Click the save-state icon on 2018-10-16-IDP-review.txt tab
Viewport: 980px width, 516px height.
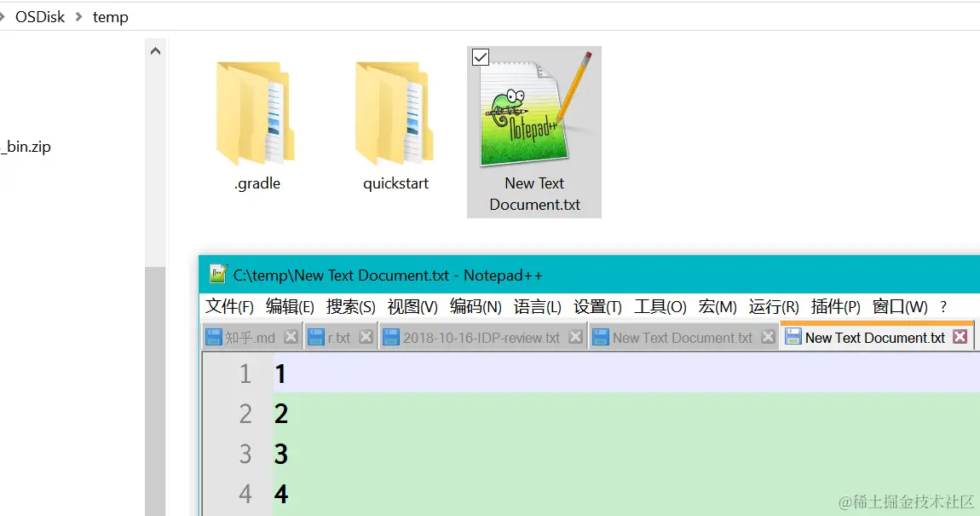(391, 337)
